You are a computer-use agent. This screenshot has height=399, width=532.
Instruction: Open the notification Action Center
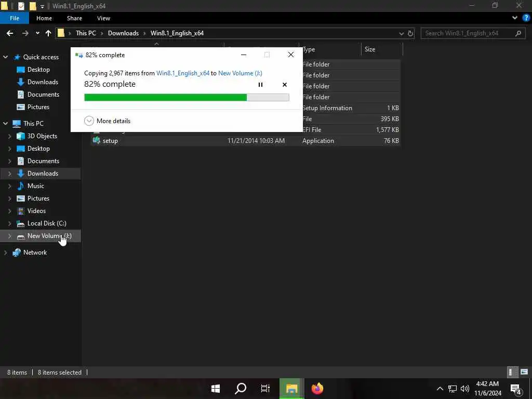click(516, 389)
